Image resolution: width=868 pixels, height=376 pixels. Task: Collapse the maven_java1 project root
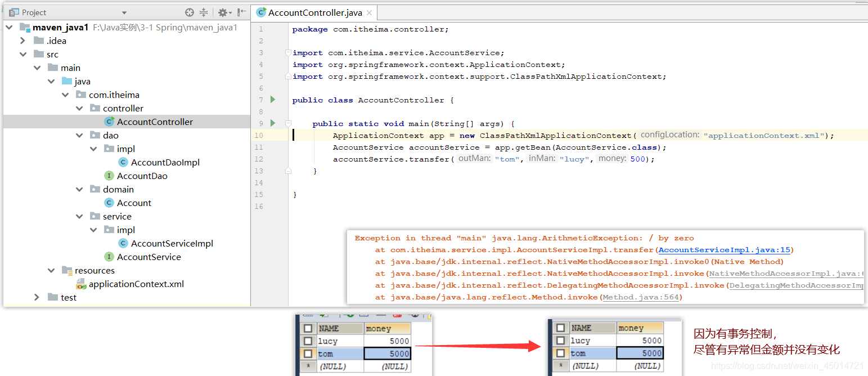point(9,27)
